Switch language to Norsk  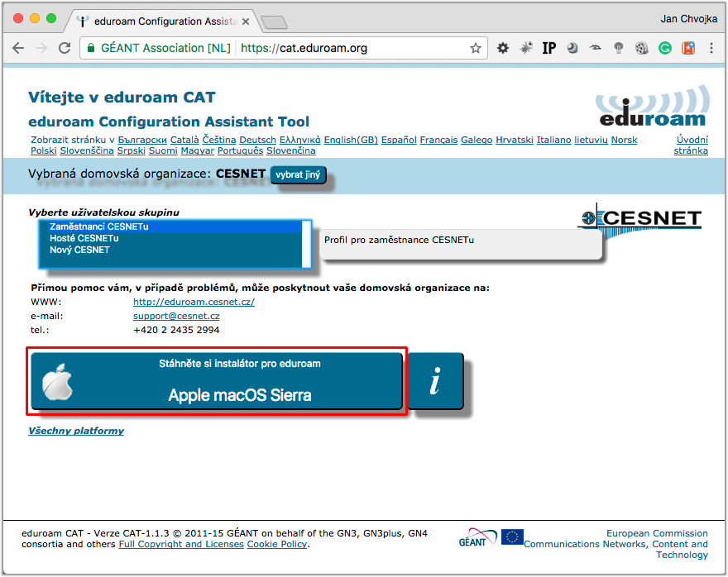[x=624, y=140]
